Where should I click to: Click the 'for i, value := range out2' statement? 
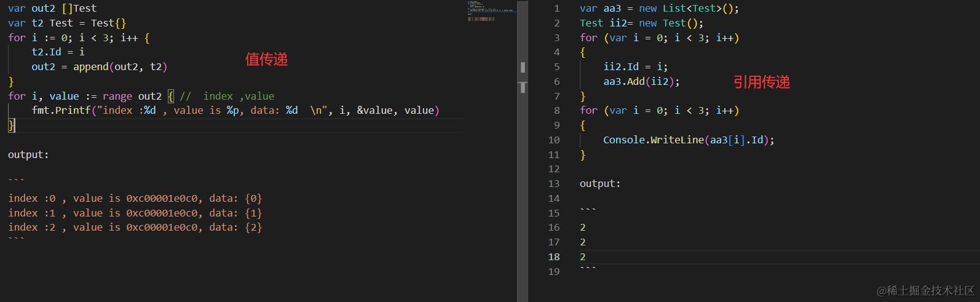[85, 96]
